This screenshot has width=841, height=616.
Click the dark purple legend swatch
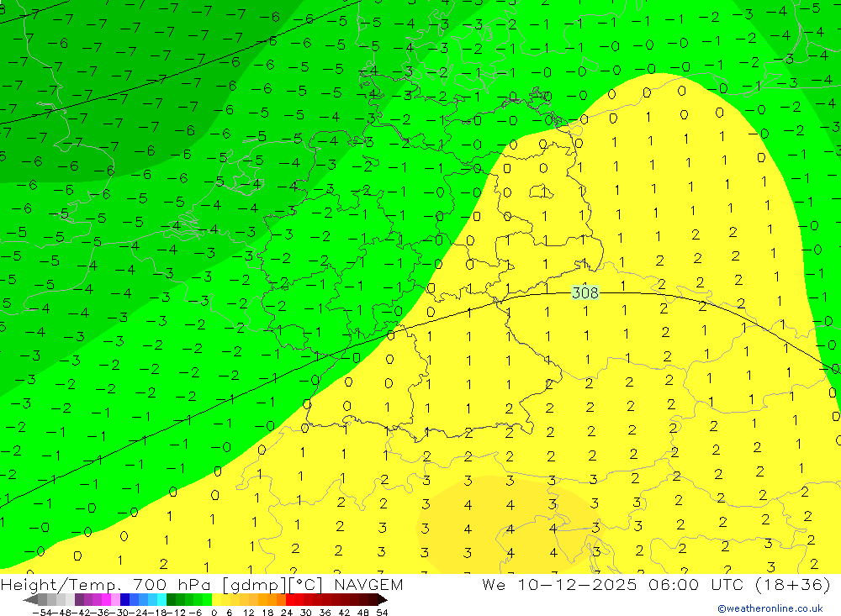[79, 599]
